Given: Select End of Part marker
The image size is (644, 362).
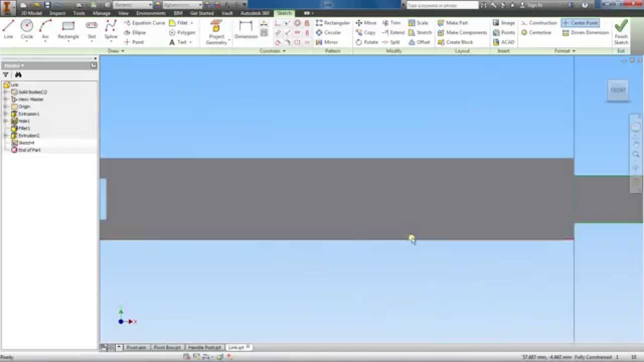Looking at the screenshot, I should click(29, 150).
